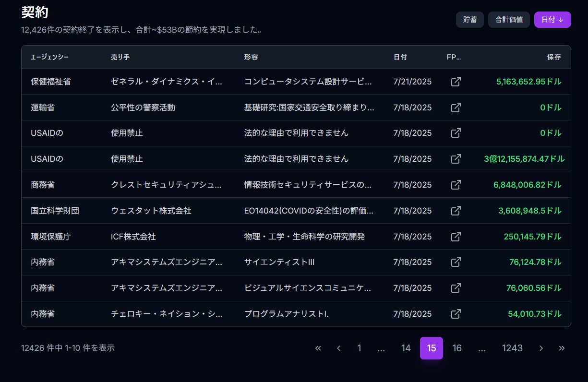Open FPDS link for ビジュアルサイエンス row

point(456,288)
